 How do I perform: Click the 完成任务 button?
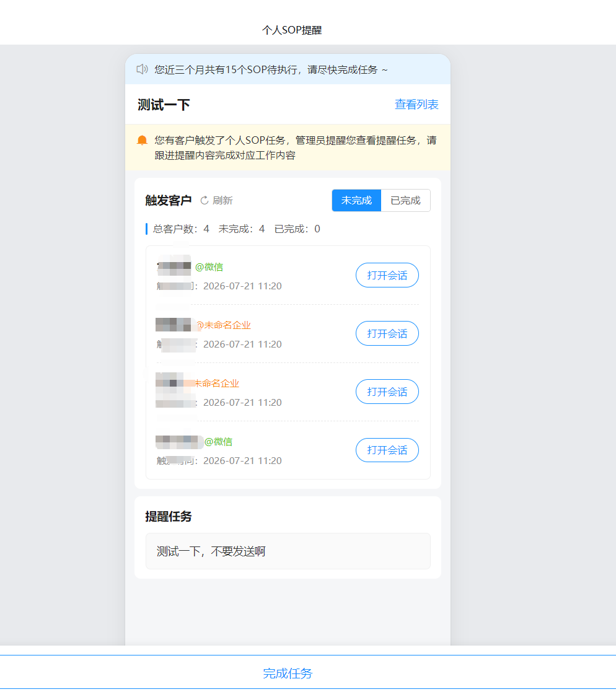click(x=288, y=673)
